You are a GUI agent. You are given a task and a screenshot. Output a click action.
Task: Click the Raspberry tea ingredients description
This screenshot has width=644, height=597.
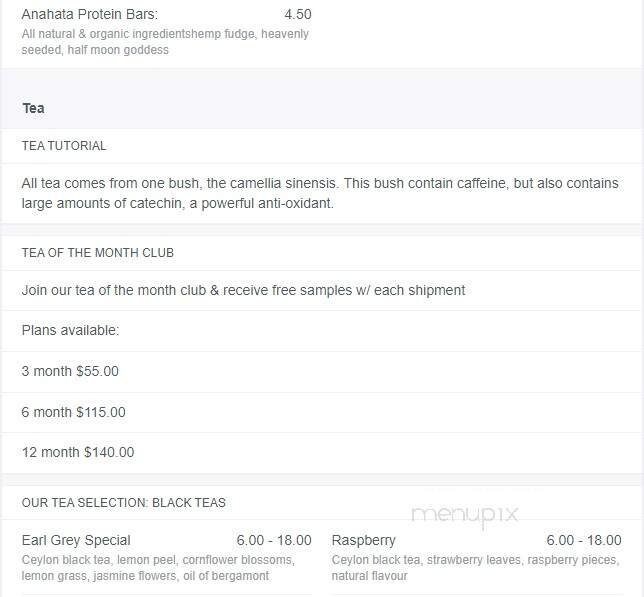[x=475, y=568]
